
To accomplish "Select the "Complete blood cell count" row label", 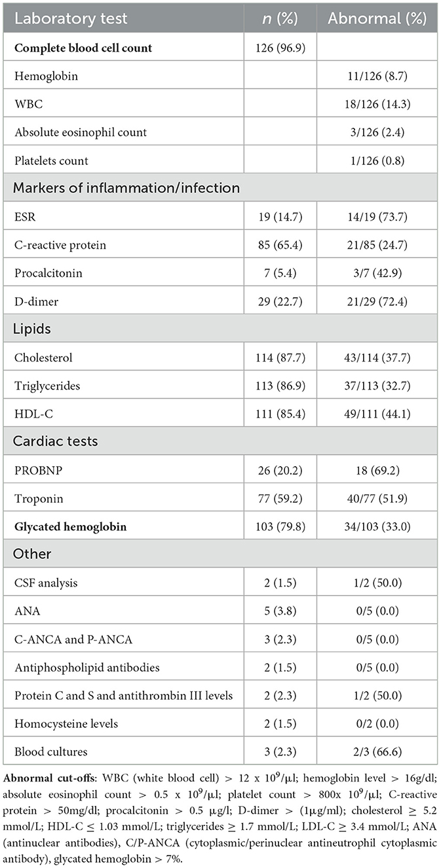I will coord(83,48).
